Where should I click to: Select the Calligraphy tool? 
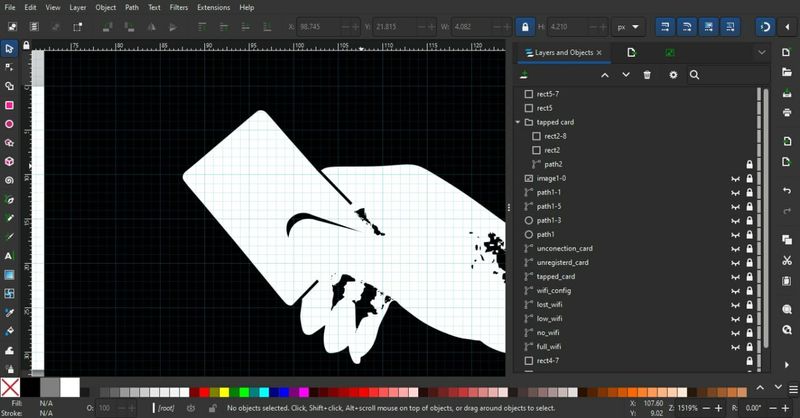[9, 237]
